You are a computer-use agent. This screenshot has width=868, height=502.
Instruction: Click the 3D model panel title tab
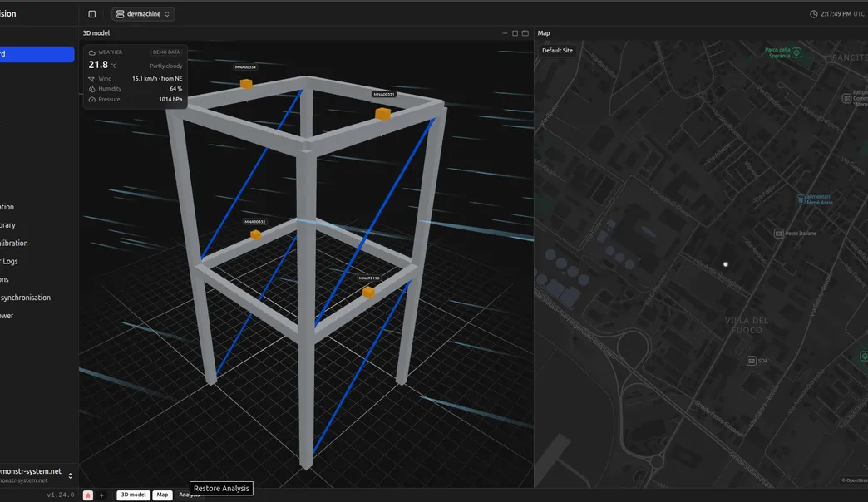pos(96,33)
